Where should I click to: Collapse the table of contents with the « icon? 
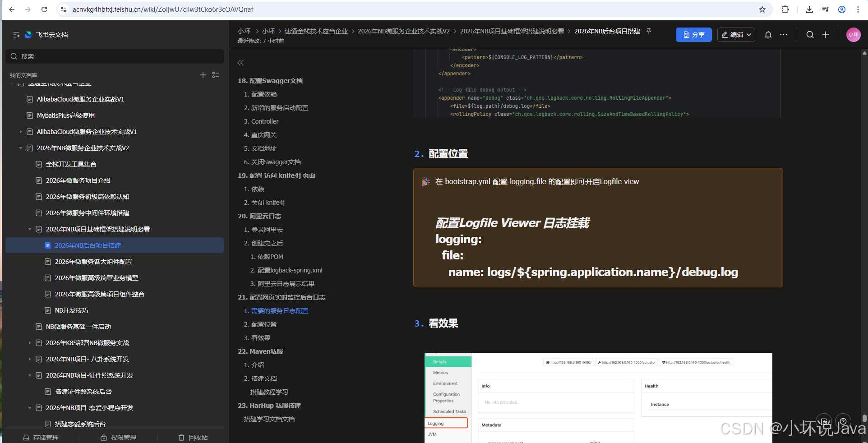pos(240,63)
